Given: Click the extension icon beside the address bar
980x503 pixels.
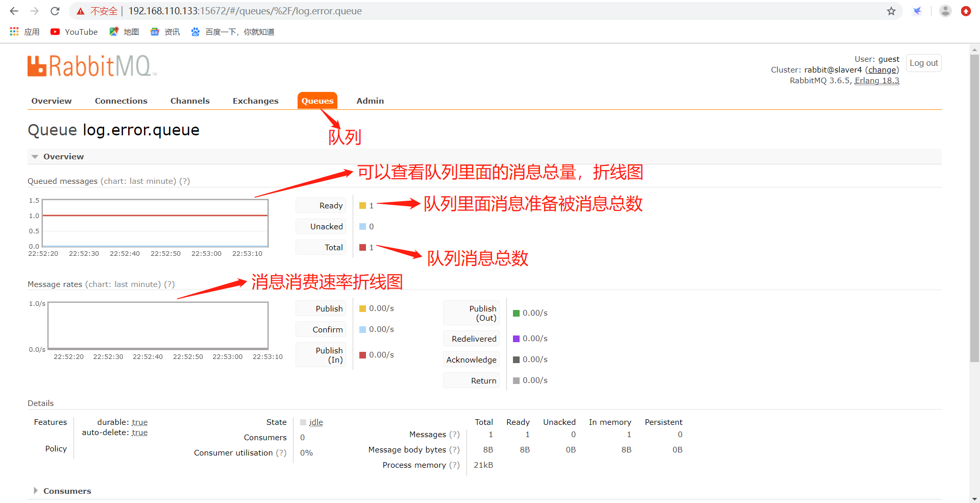Looking at the screenshot, I should point(918,11).
